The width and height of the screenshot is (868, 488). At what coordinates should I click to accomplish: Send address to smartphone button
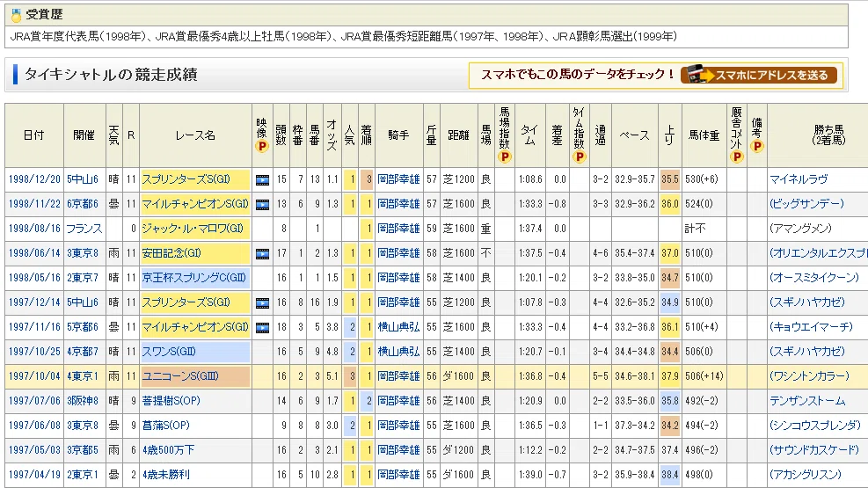[x=758, y=75]
